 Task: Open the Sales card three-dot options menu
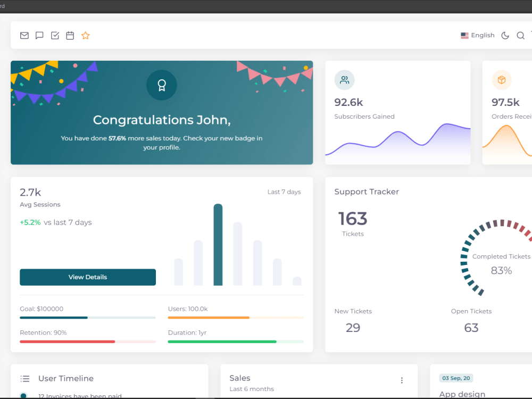click(x=402, y=380)
